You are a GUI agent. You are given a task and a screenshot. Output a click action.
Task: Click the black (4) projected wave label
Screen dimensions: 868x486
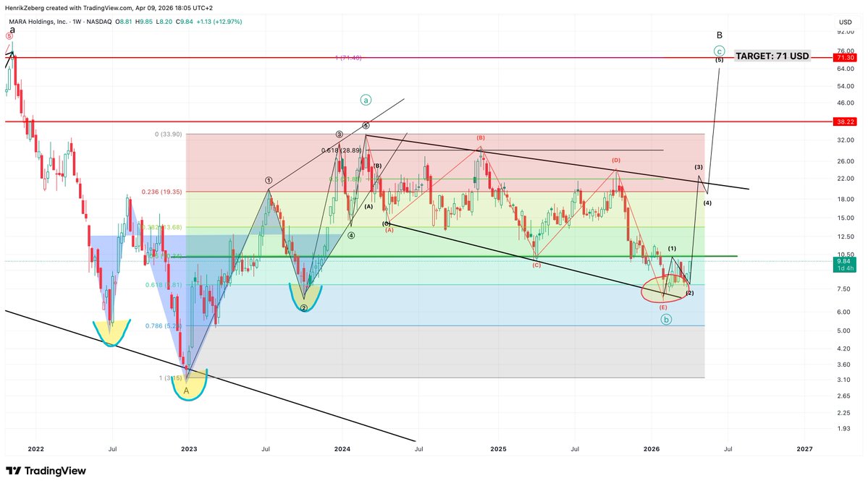click(x=707, y=203)
